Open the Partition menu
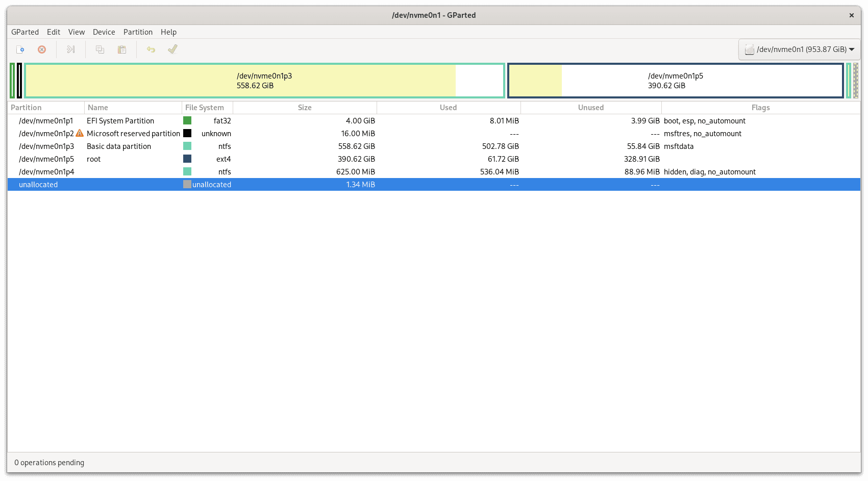868x481 pixels. [138, 32]
